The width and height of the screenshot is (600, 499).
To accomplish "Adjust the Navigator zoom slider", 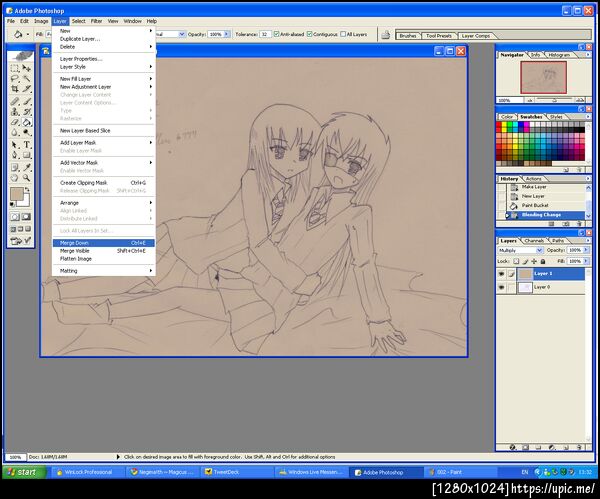I will 554,100.
